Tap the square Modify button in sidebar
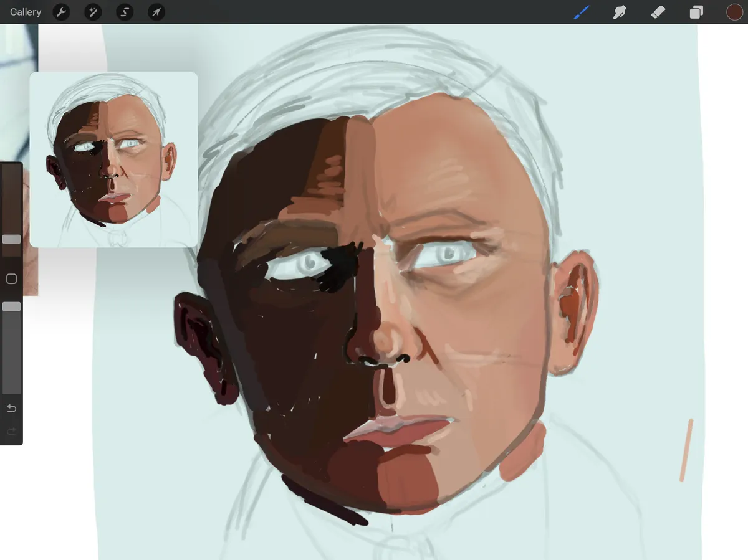This screenshot has width=748, height=560. point(11,279)
